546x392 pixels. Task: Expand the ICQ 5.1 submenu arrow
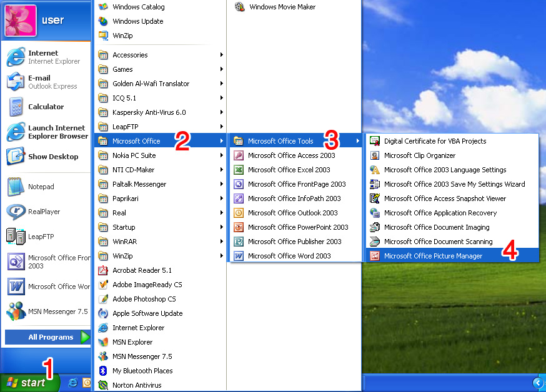[222, 98]
